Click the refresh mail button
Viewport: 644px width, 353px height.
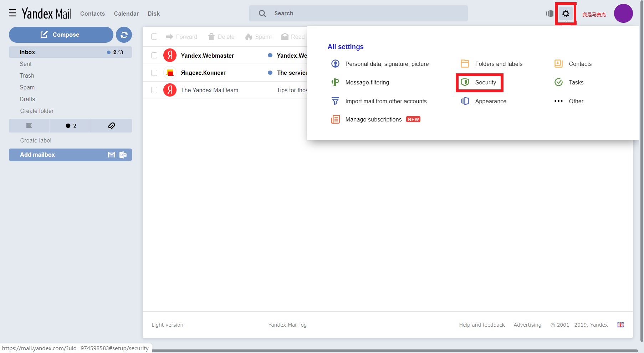pos(124,35)
